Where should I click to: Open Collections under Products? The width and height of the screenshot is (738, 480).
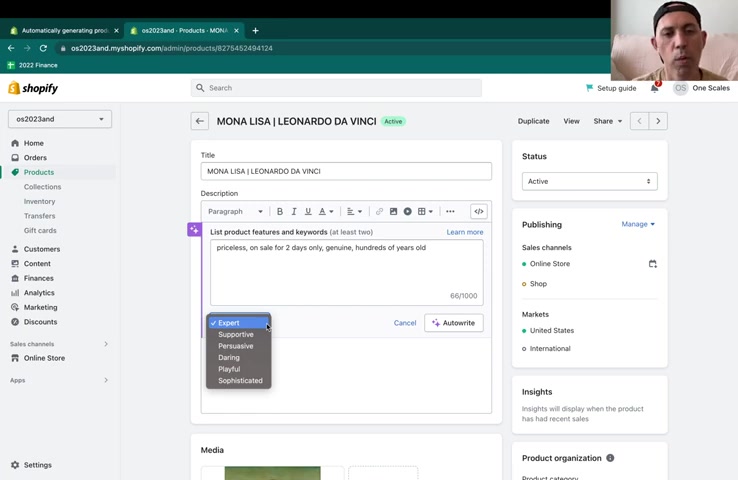[x=42, y=187]
